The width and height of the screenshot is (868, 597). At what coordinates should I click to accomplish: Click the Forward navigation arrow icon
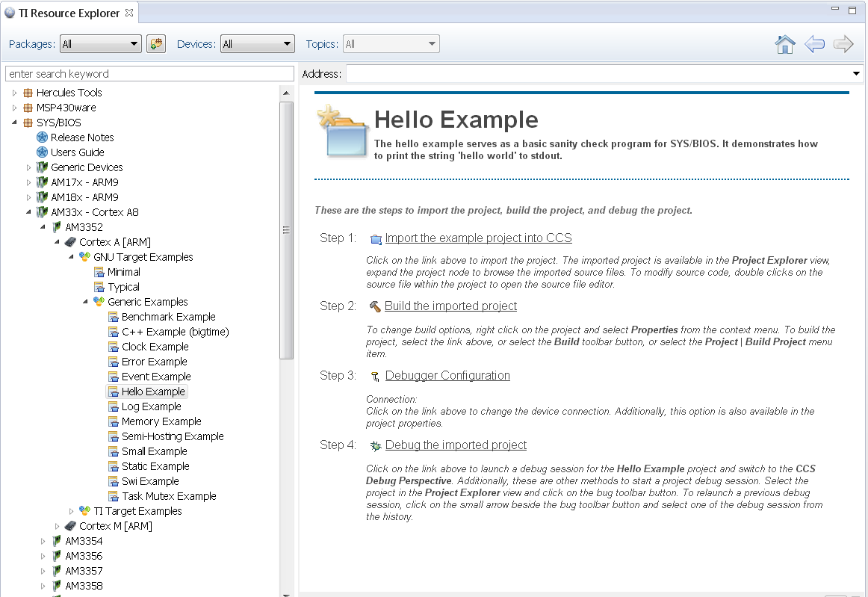point(843,44)
